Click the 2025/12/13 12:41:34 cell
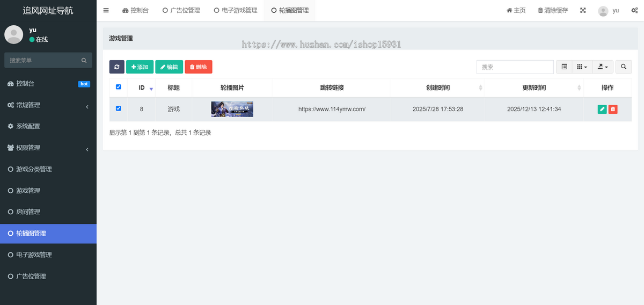The image size is (644, 305). point(534,109)
